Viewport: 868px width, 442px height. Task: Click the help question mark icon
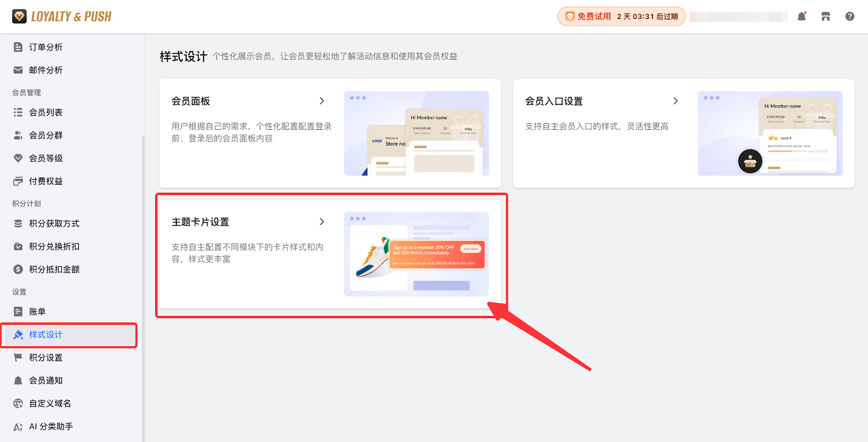[850, 16]
